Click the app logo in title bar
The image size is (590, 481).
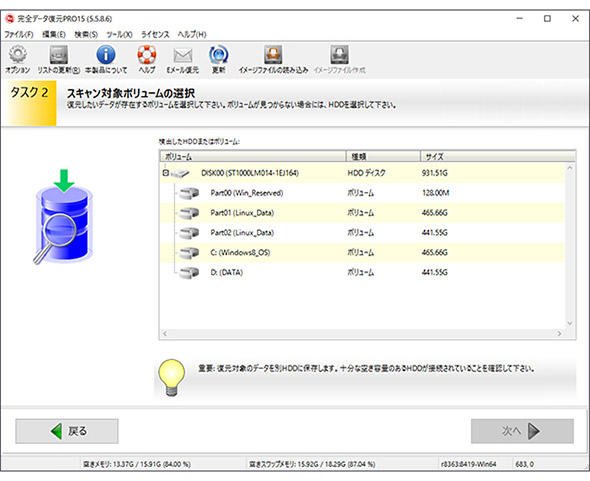(x=9, y=18)
